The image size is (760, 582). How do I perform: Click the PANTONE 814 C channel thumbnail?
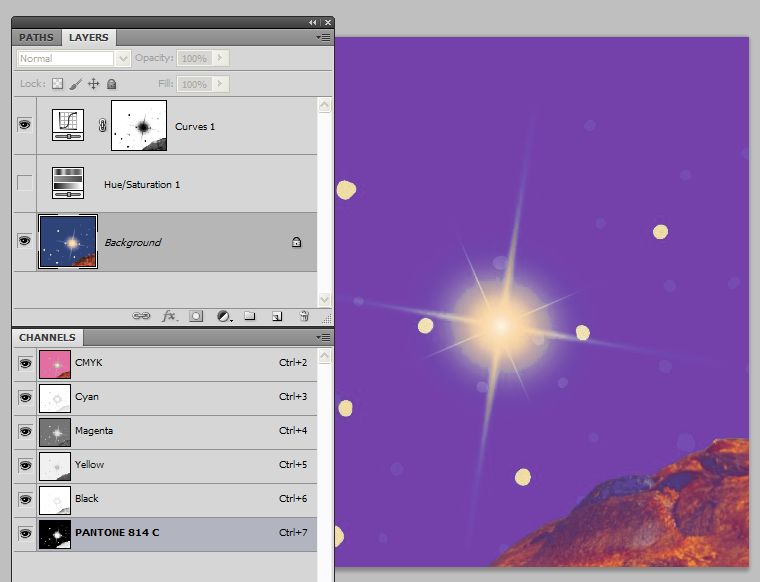pyautogui.click(x=55, y=534)
